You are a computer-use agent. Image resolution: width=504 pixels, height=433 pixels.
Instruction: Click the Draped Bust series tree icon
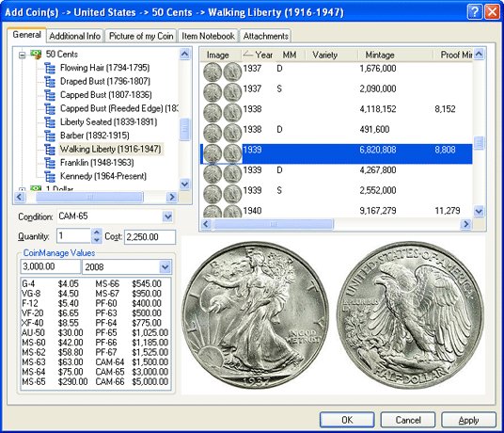(x=50, y=81)
